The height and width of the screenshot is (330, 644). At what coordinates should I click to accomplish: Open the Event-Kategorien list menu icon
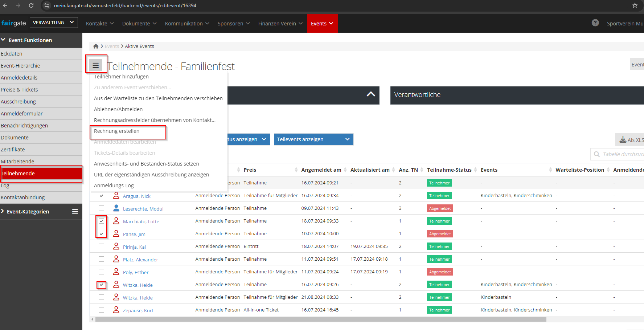75,212
